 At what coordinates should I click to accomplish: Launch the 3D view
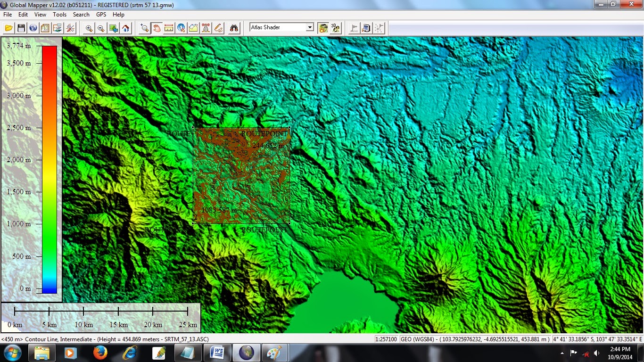coord(336,28)
